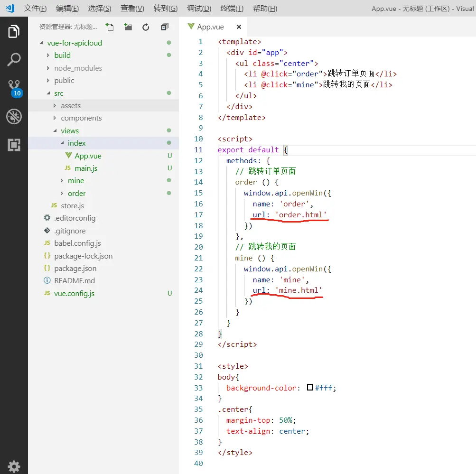Collapse the vue-for-apicloud root folder
The height and width of the screenshot is (474, 476).
41,43
